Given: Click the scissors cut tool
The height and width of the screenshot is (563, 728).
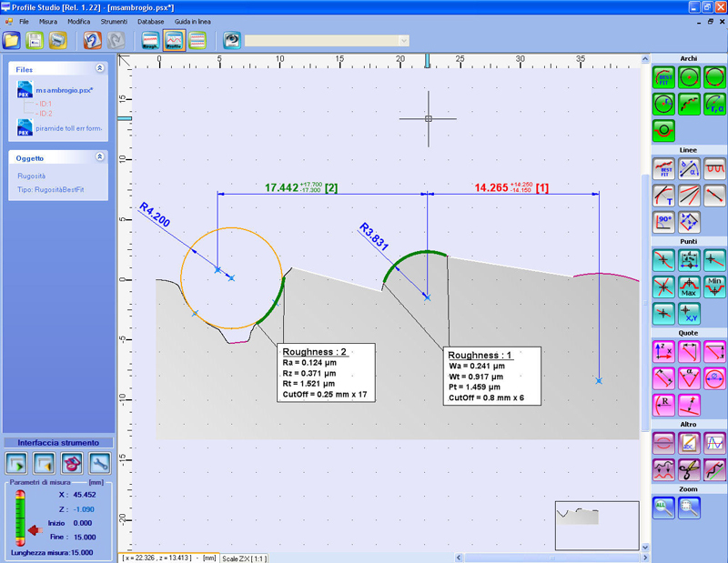Looking at the screenshot, I should tap(689, 469).
